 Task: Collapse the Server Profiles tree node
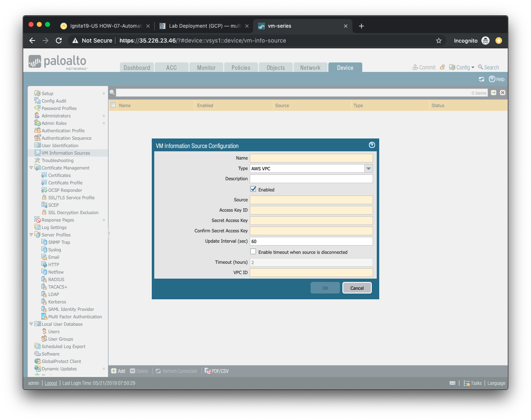pyautogui.click(x=31, y=235)
